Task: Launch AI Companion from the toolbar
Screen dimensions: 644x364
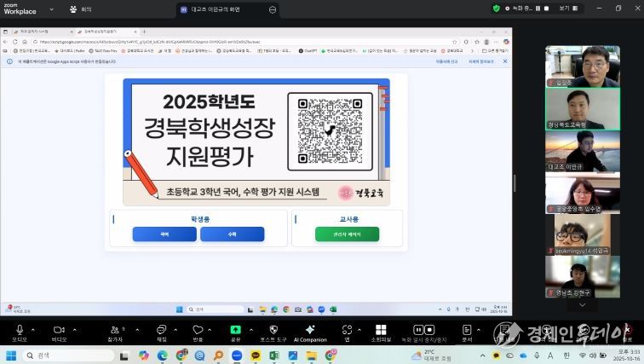Action: (x=310, y=330)
